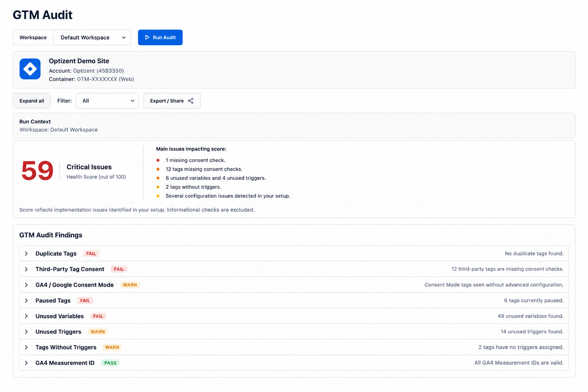
Task: Click the FAIL badge on Duplicate Tags
Action: click(x=91, y=253)
